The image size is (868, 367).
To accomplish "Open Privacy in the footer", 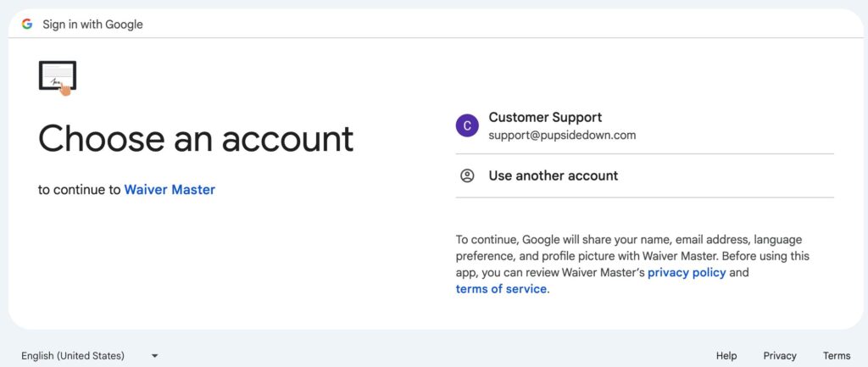I will (x=780, y=356).
